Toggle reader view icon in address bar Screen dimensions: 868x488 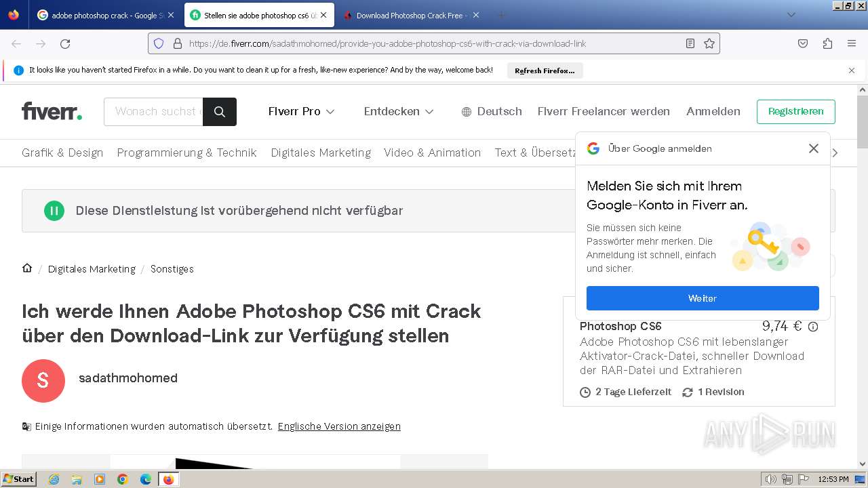coord(690,43)
